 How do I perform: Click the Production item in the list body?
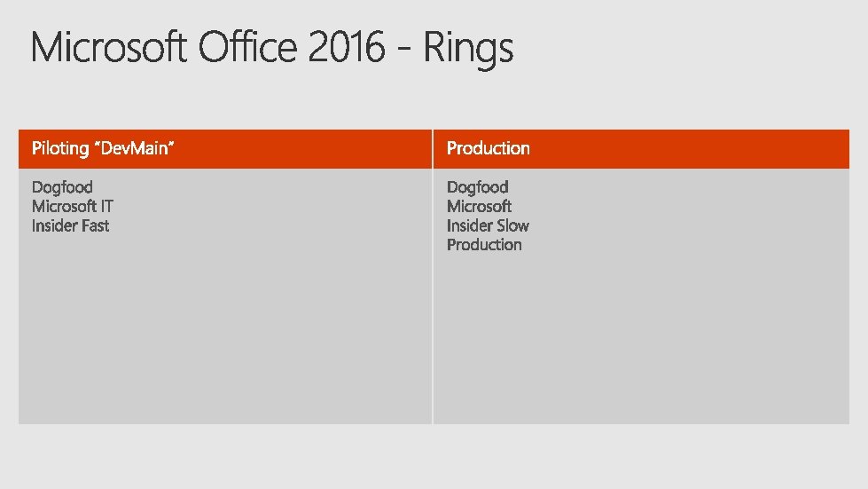coord(484,245)
